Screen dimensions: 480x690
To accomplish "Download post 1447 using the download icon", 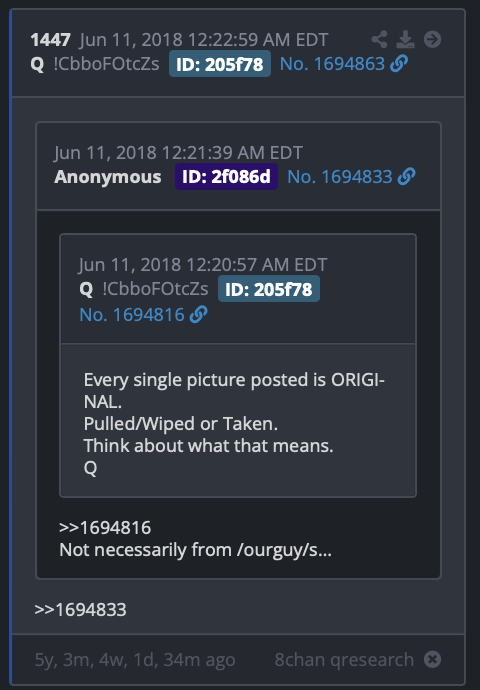I will click(405, 40).
